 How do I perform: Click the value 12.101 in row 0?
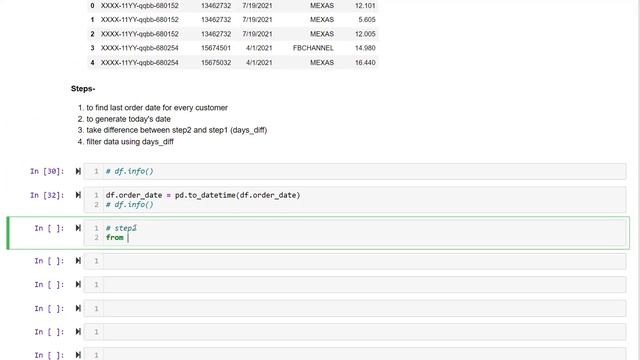pyautogui.click(x=365, y=6)
